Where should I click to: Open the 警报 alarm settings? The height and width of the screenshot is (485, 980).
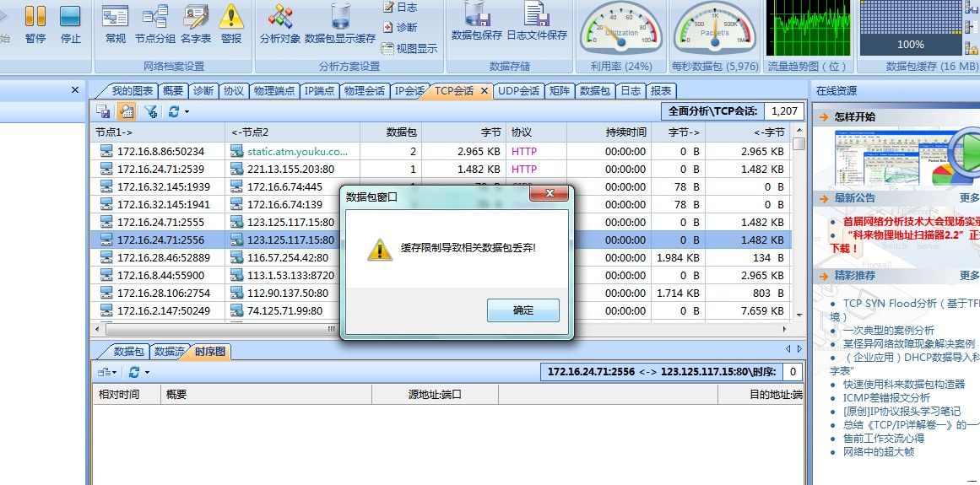coord(231,24)
